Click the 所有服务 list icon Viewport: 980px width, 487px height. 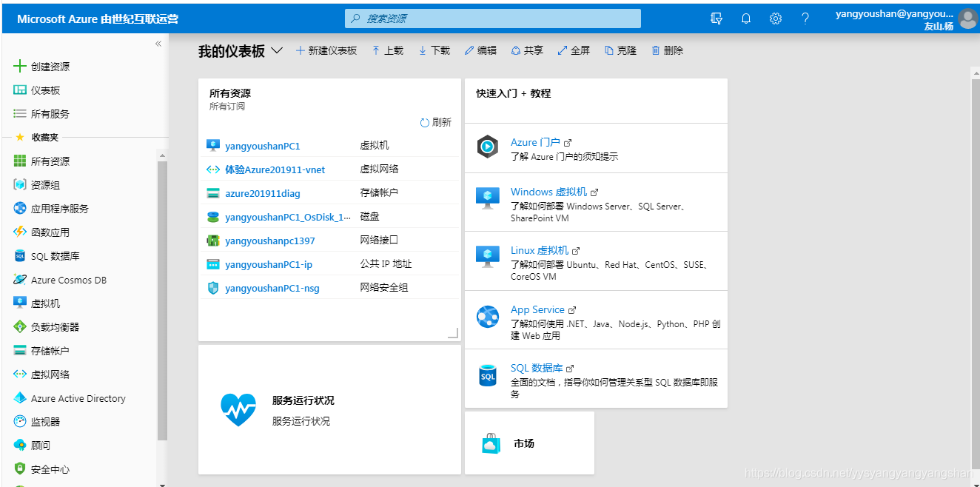click(20, 114)
